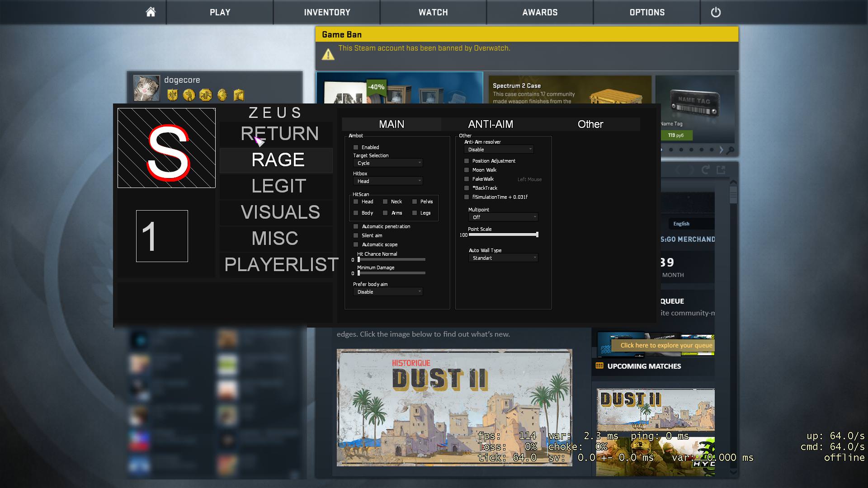This screenshot has height=488, width=868.
Task: Open the PLAY top menu
Action: click(220, 12)
